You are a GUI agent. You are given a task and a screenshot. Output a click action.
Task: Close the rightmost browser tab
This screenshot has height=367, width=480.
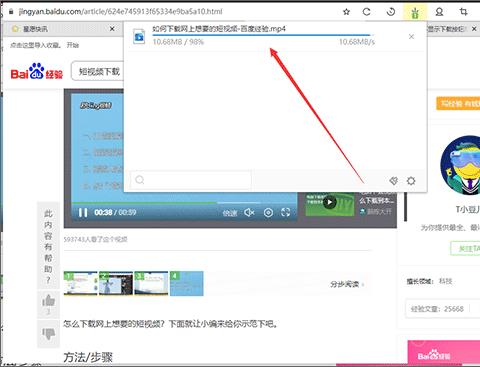coord(474,29)
